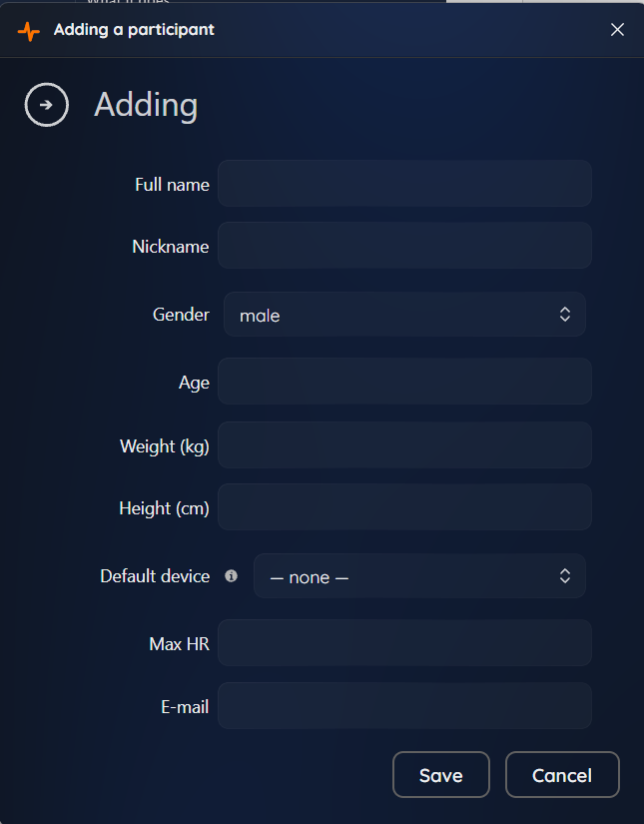The width and height of the screenshot is (644, 824).
Task: Open the Gender dropdown showing male
Action: click(404, 315)
